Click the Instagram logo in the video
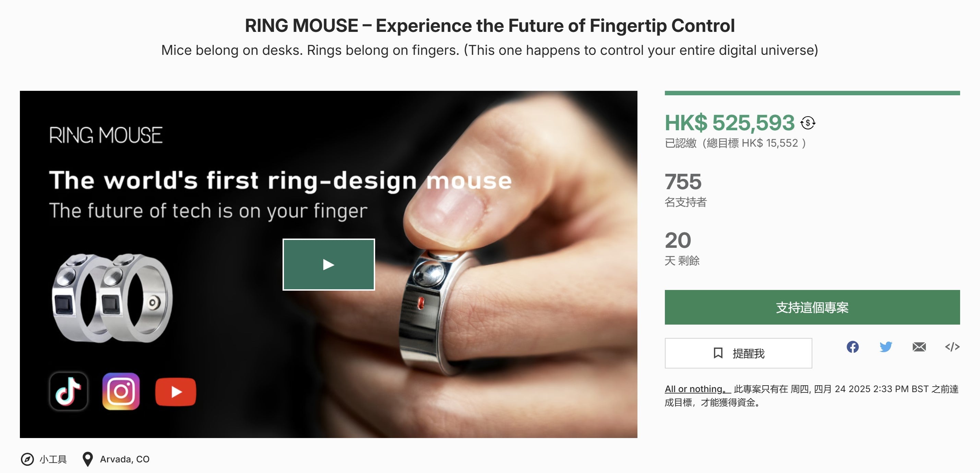Image resolution: width=980 pixels, height=473 pixels. coord(121,391)
